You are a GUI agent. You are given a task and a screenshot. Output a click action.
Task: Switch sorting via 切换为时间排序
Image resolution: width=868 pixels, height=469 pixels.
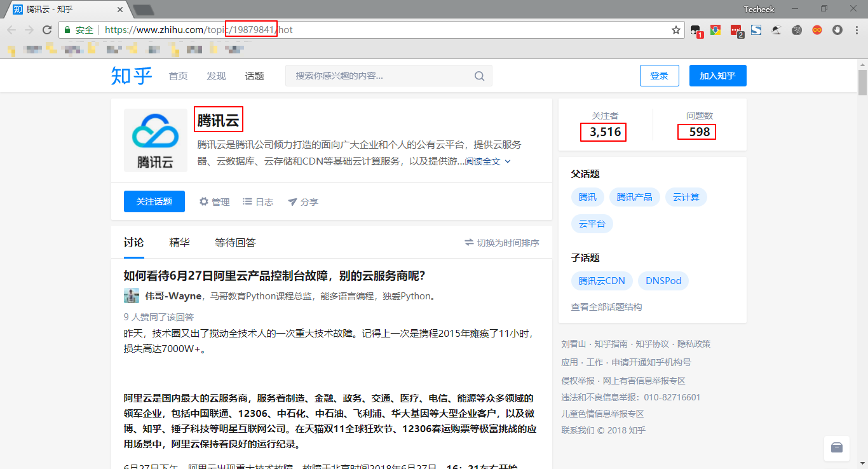point(502,243)
